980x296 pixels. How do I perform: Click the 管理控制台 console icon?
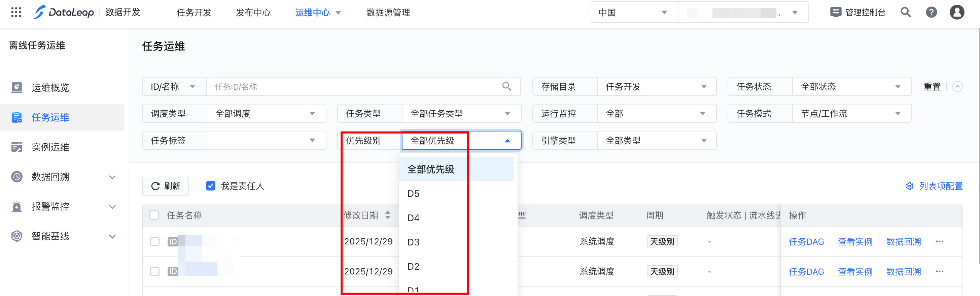coord(835,12)
